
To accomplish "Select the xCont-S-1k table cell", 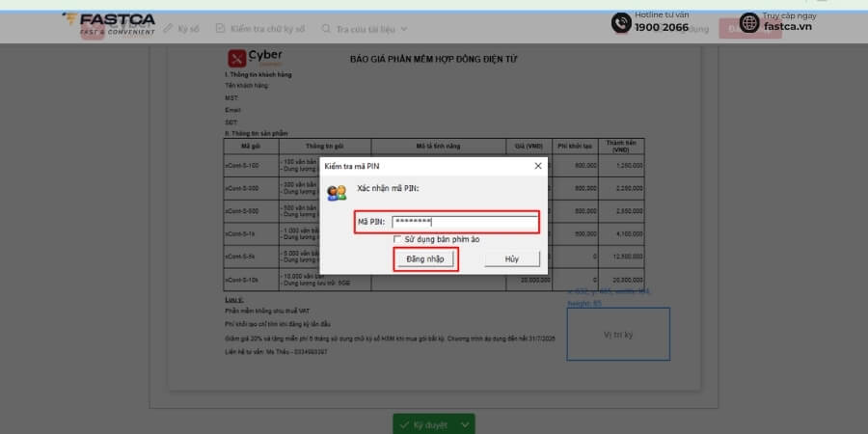I will 252,233.
